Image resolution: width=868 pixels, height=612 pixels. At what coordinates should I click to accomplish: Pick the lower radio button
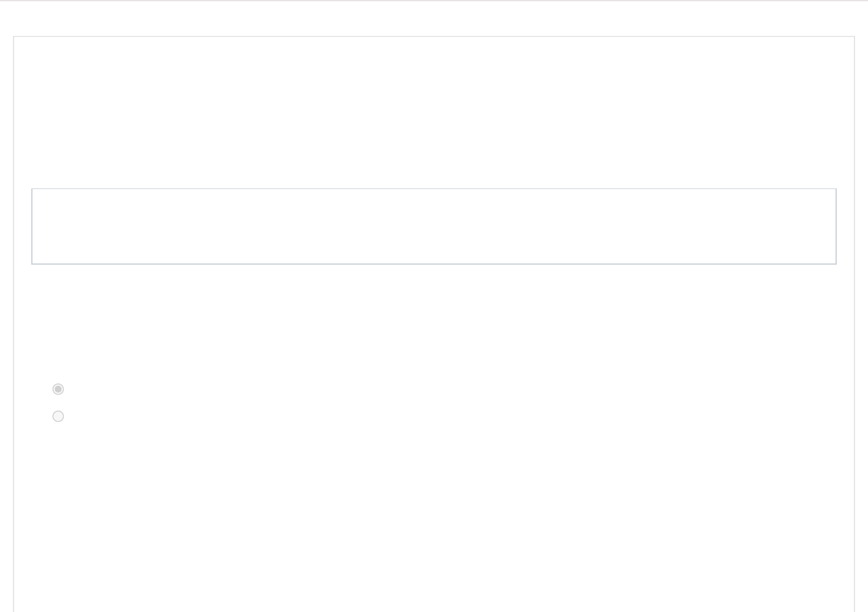58,416
